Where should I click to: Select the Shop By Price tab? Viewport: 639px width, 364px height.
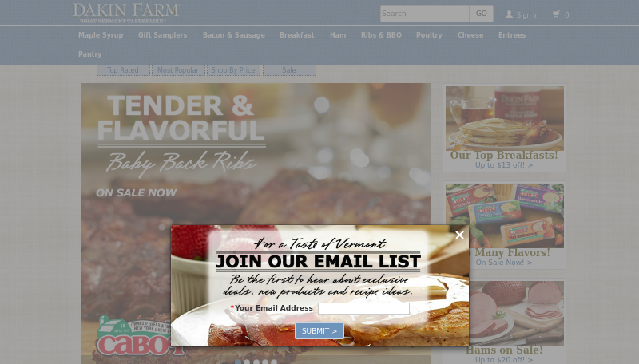pos(233,70)
